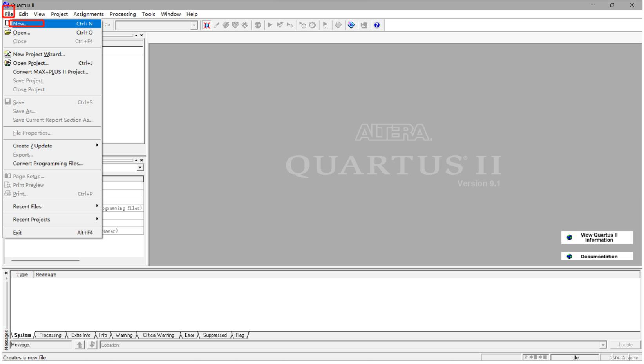Click the Type column header

(22, 275)
